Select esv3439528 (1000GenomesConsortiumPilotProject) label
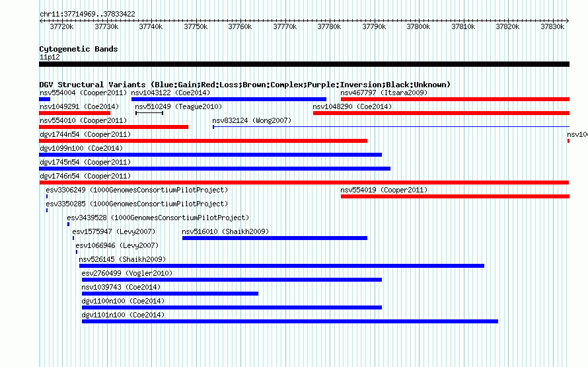This screenshot has width=588, height=367. coord(158,218)
